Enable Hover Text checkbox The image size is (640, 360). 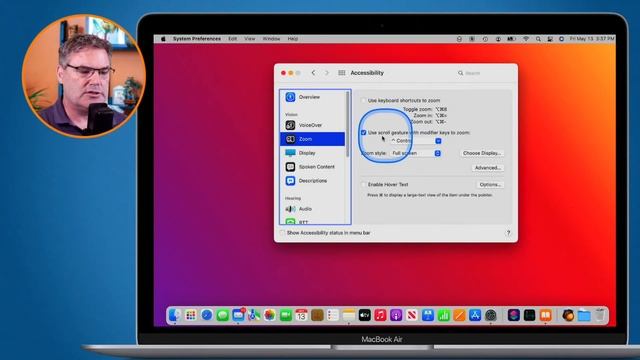[x=363, y=184]
